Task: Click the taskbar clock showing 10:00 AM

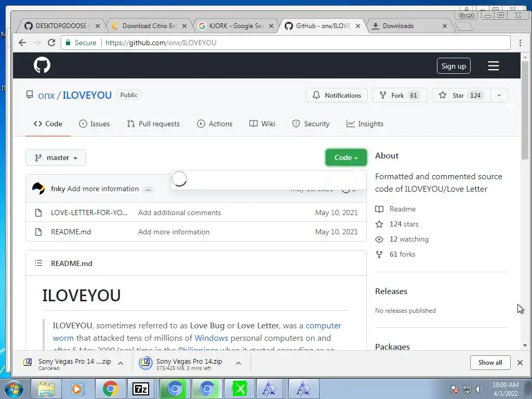Action: (506, 389)
